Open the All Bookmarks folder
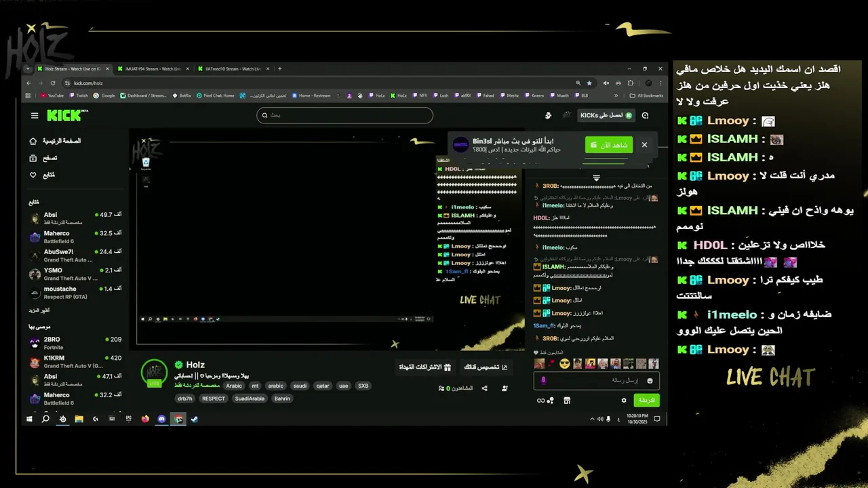Image resolution: width=868 pixels, height=488 pixels. point(646,96)
